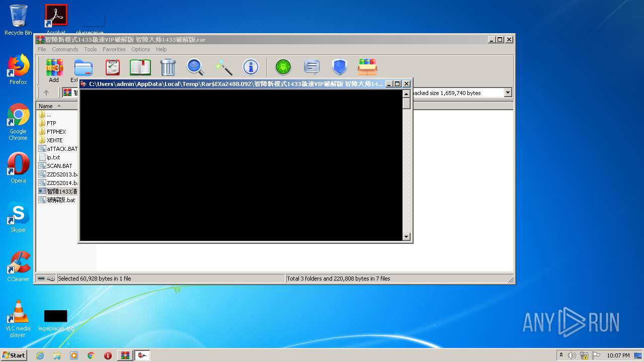
Task: Open VLC media player shortcut
Action: (x=18, y=319)
